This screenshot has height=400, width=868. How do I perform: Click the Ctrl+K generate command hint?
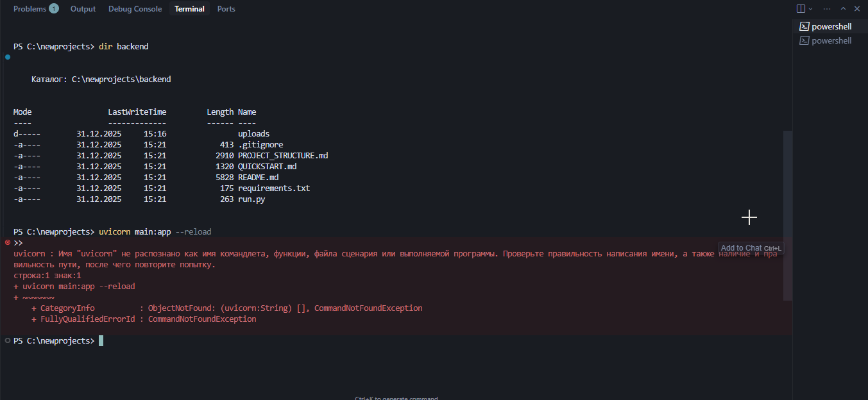(396, 397)
